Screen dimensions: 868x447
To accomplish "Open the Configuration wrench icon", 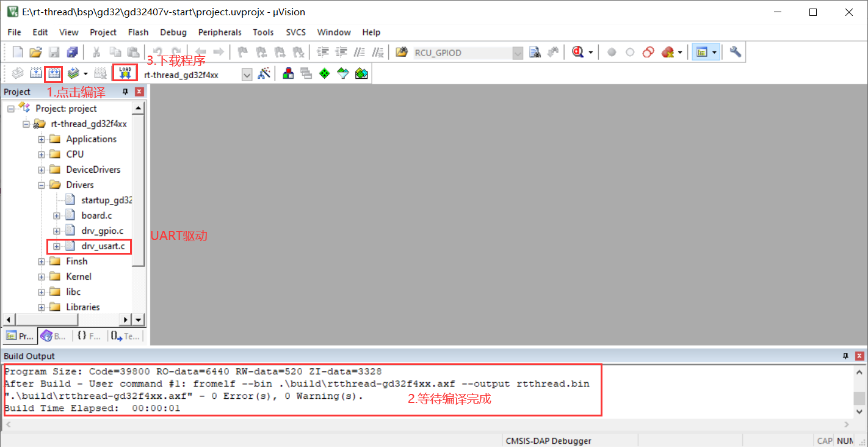I will coord(736,53).
